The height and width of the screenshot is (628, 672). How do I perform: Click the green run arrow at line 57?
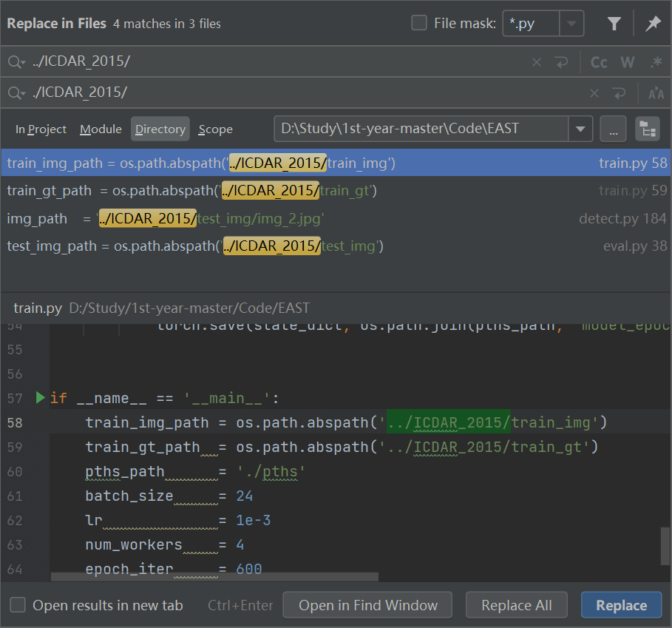pyautogui.click(x=40, y=398)
